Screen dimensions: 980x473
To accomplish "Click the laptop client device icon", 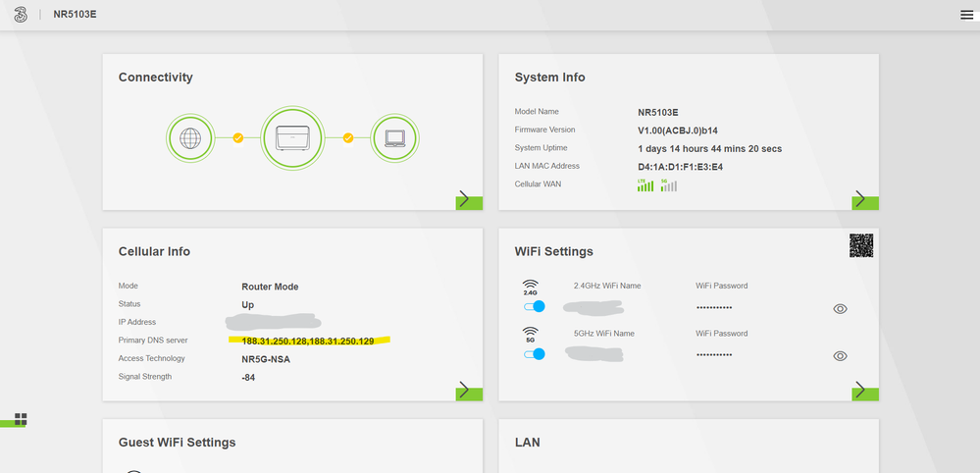I will tap(395, 138).
